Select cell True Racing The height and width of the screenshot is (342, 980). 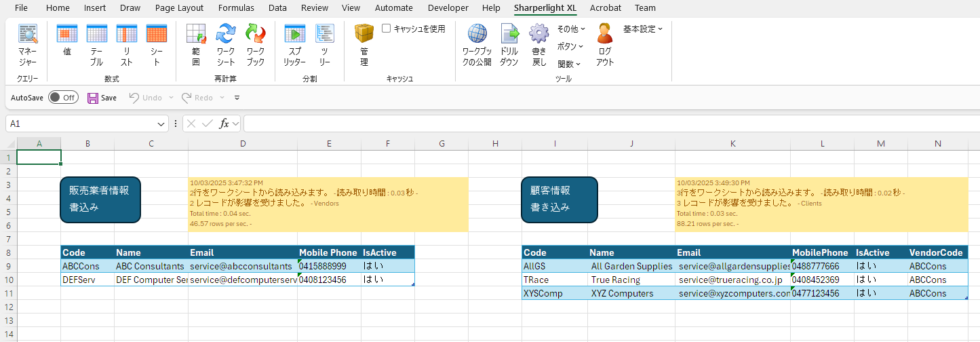point(631,280)
